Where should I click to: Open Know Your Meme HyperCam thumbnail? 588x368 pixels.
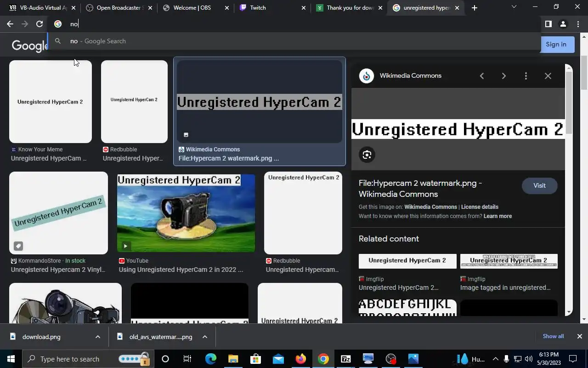(x=51, y=102)
